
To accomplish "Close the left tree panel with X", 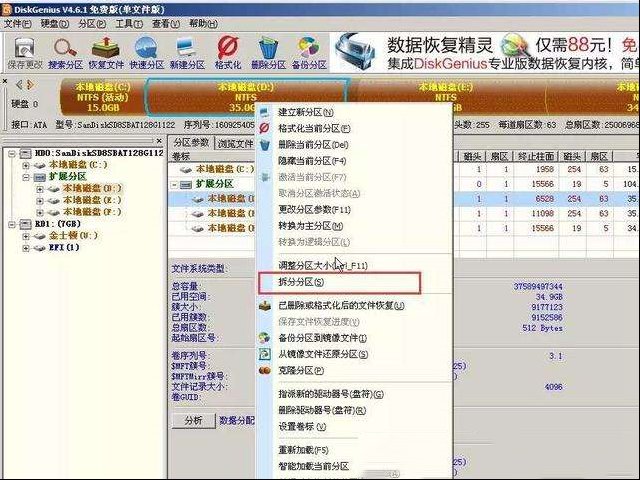I will click(159, 141).
